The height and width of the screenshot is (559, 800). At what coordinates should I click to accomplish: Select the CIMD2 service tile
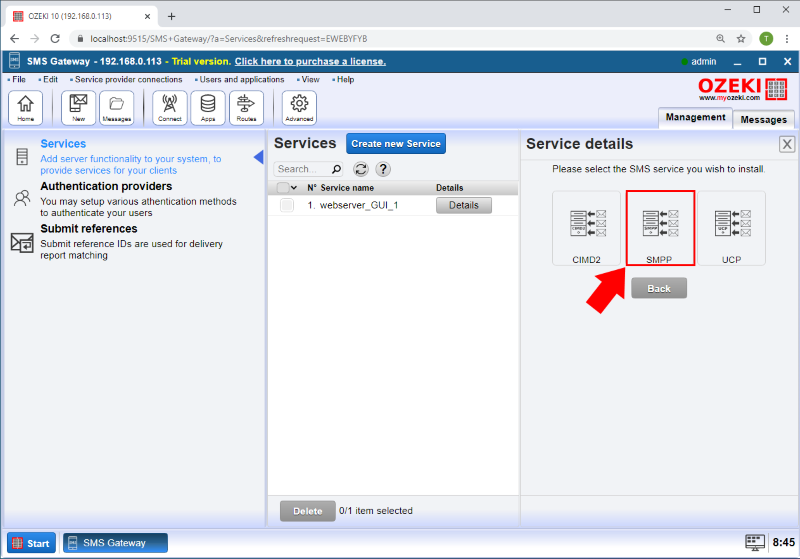coord(586,228)
